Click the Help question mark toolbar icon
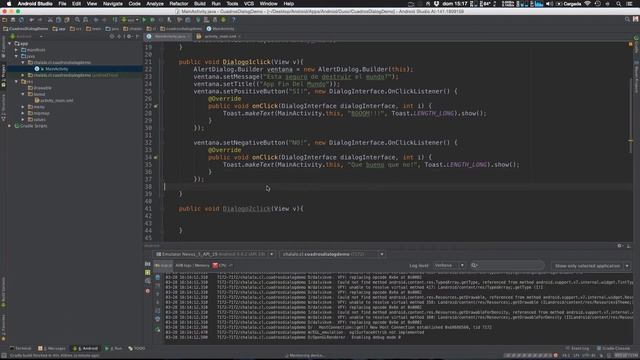640x360 pixels. tap(233, 20)
